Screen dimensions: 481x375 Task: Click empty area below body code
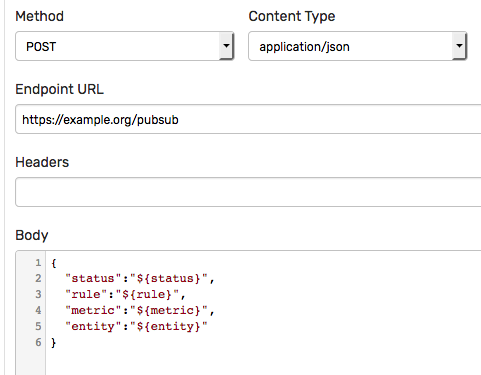263,363
